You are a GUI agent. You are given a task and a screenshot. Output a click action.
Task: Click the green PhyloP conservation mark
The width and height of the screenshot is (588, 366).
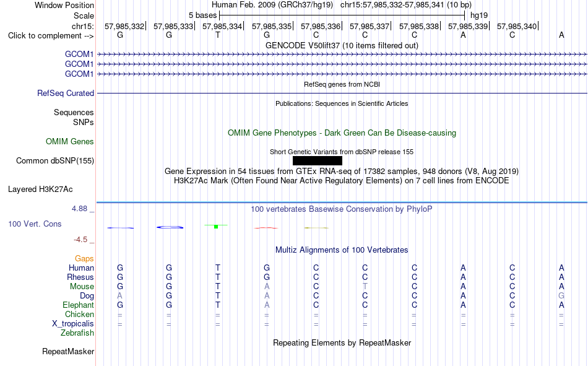(216, 226)
